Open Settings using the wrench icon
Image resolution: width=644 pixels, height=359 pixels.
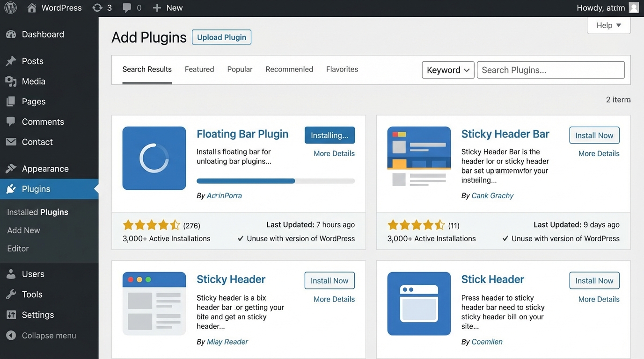(x=12, y=315)
